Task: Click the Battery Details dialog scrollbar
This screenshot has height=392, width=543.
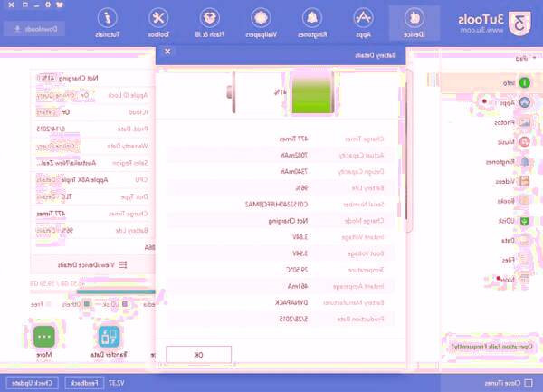Action: pyautogui.click(x=409, y=149)
